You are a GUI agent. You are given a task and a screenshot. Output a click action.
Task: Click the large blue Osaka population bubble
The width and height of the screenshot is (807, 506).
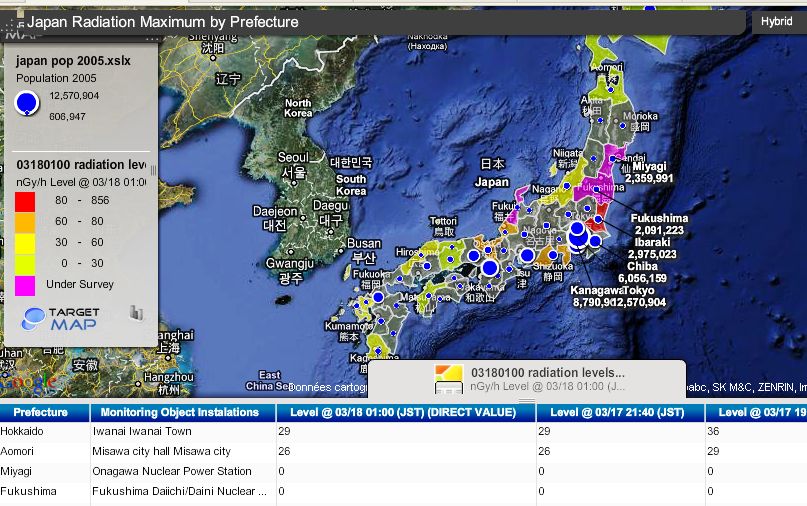coord(490,267)
